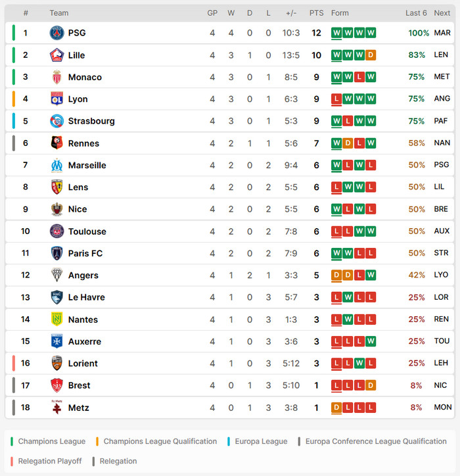Click the Strasbourg club logo

click(57, 121)
